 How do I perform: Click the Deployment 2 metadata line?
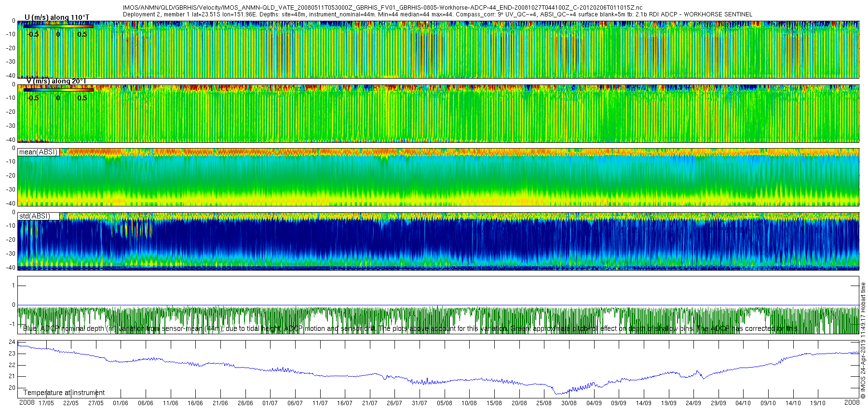437,14
